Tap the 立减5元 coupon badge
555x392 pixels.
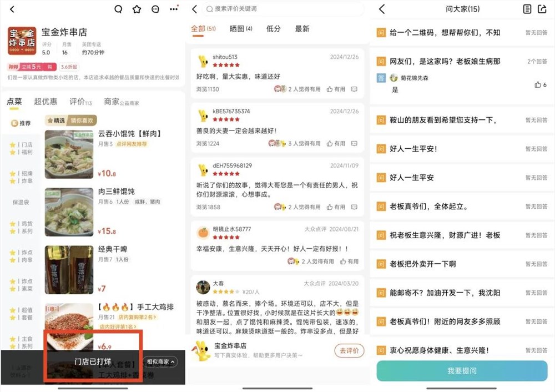pos(31,67)
